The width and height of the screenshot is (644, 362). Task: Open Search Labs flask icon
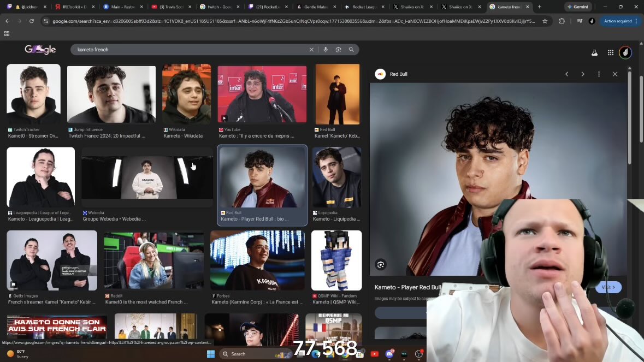tap(594, 52)
